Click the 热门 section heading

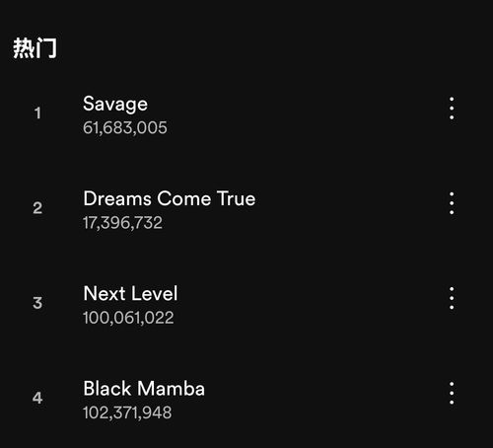pos(35,48)
